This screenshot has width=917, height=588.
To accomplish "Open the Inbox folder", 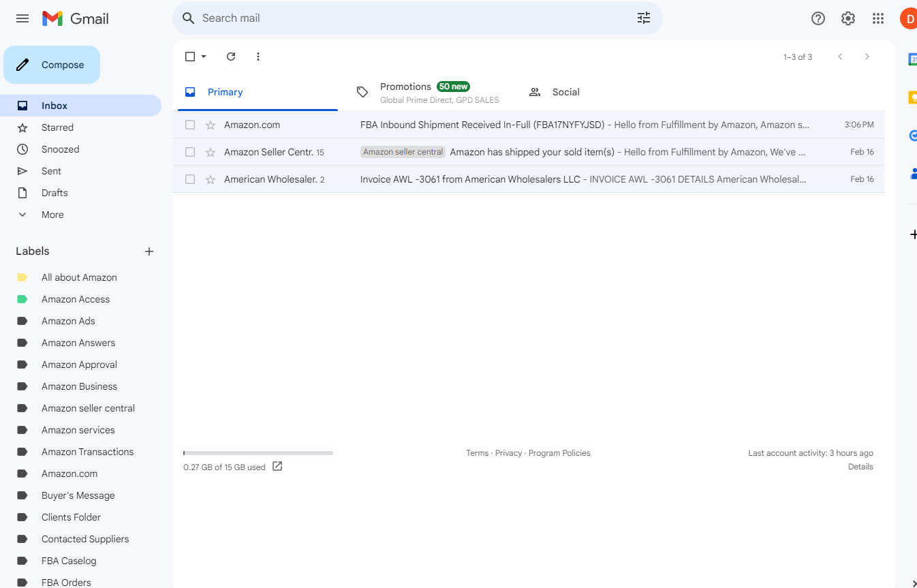I will [x=80, y=106].
